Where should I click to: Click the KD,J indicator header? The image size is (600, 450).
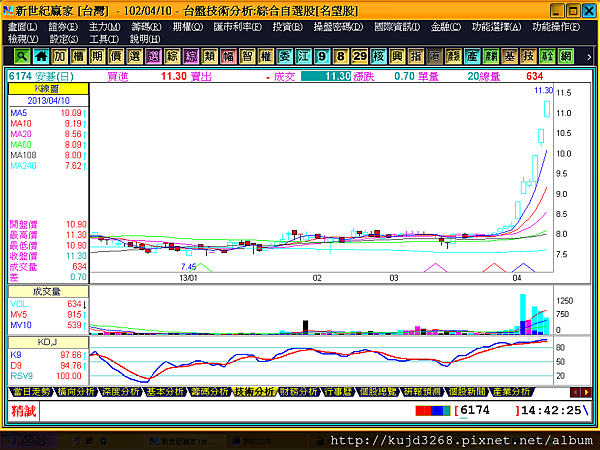click(48, 342)
